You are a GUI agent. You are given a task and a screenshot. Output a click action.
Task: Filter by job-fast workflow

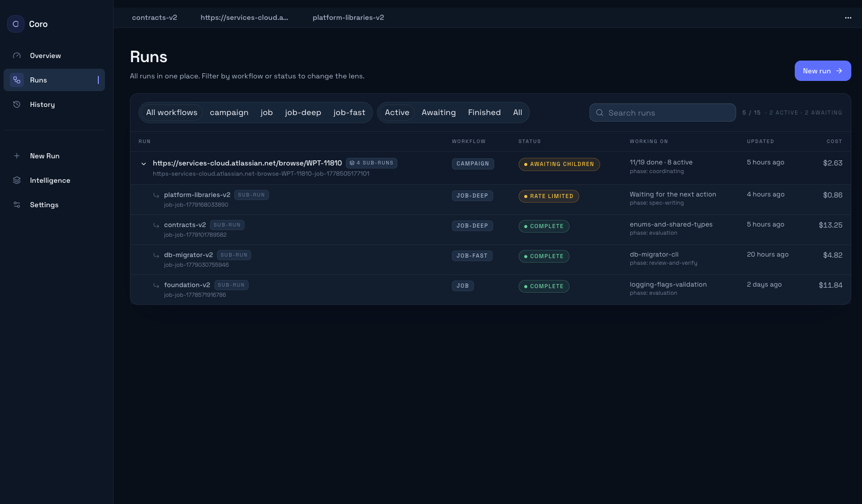(349, 113)
